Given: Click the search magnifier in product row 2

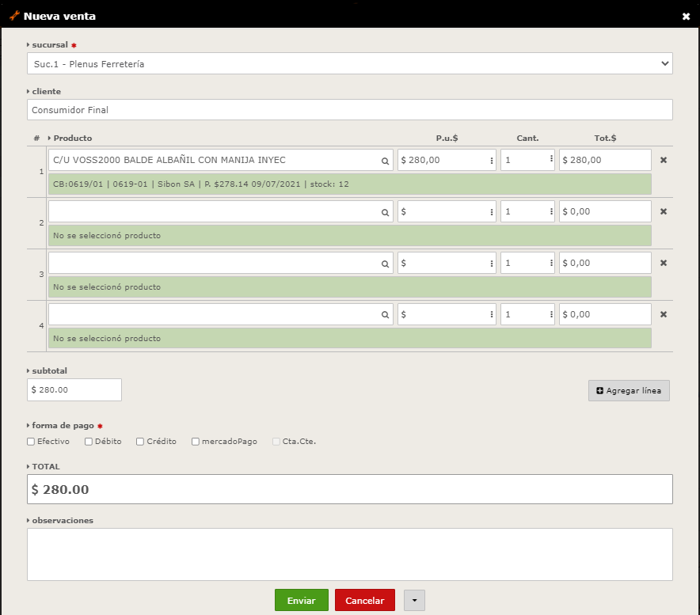Looking at the screenshot, I should 385,212.
